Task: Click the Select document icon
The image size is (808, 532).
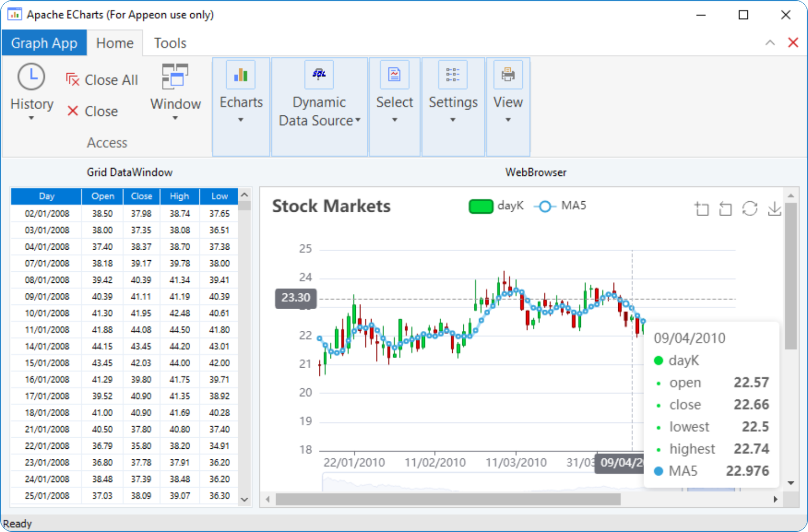Action: 394,75
